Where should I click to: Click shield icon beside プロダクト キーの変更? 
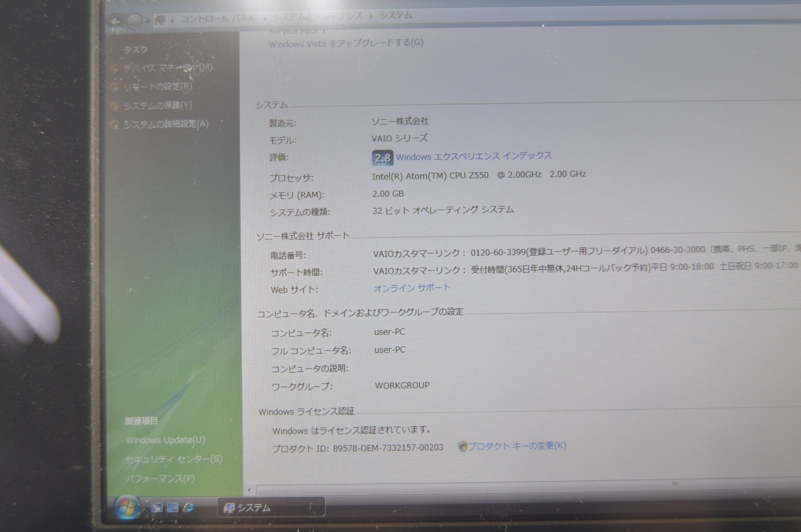(463, 446)
